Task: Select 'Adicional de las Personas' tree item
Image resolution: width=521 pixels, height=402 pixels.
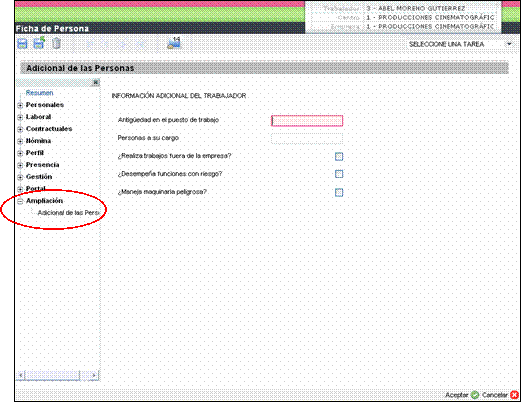Action: pos(69,213)
